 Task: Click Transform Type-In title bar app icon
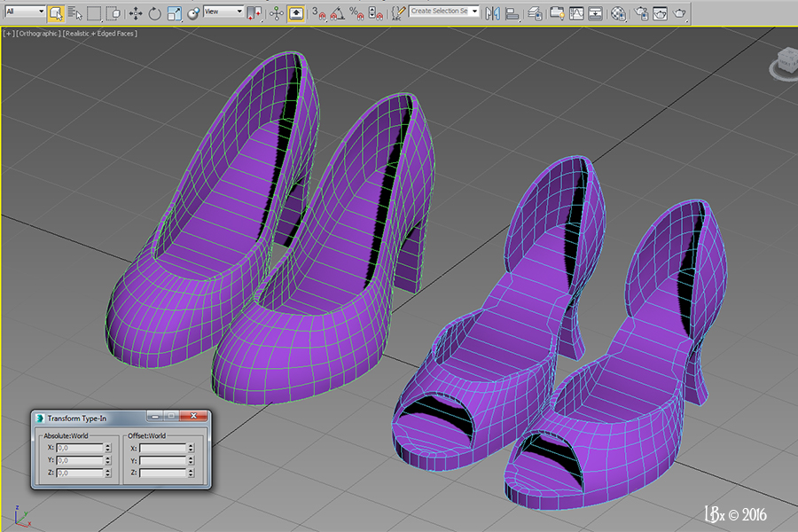click(x=40, y=418)
